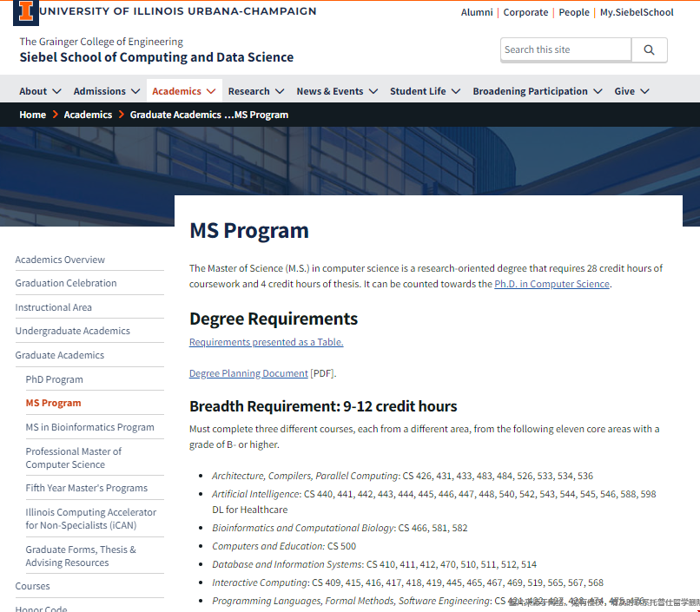Click the Illinois block I logo
Image resolution: width=700 pixels, height=612 pixels.
point(26,11)
